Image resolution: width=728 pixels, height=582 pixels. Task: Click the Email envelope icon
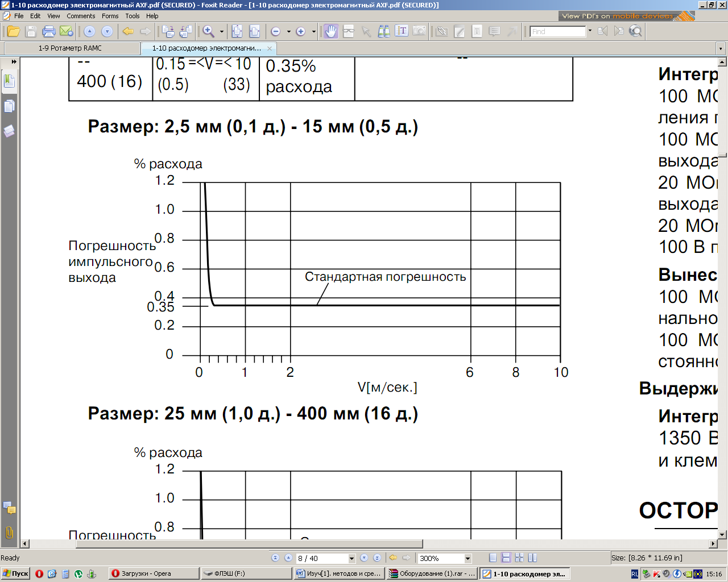(x=66, y=31)
